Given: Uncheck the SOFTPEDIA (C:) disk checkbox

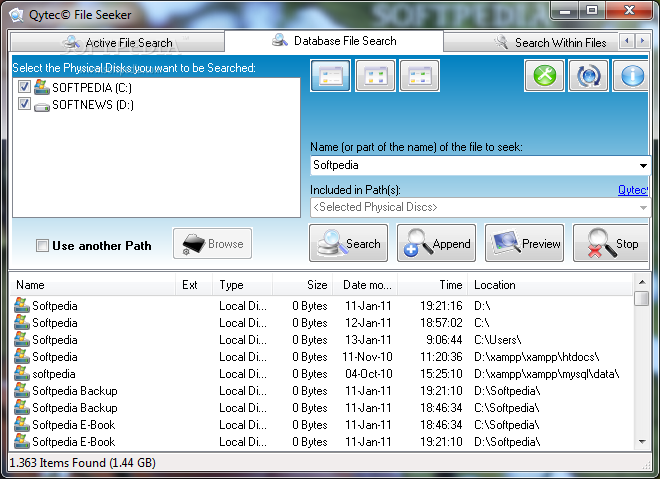Looking at the screenshot, I should 24,87.
